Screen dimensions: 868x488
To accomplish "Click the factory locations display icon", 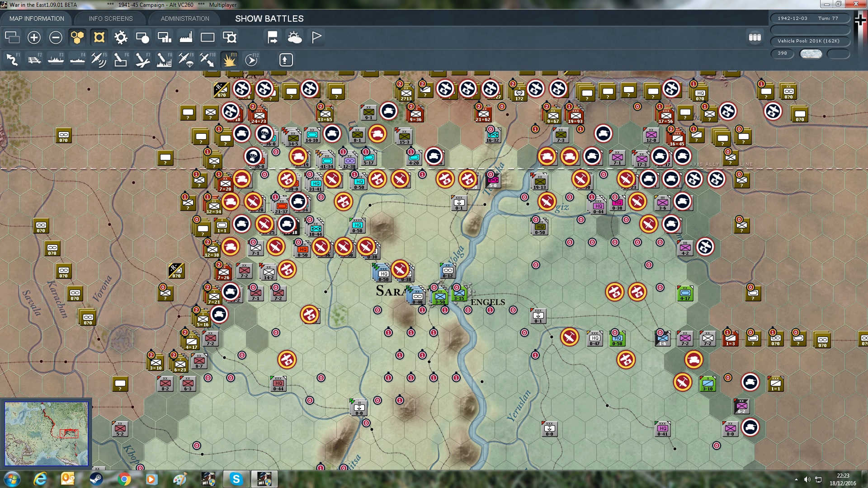I will click(186, 38).
